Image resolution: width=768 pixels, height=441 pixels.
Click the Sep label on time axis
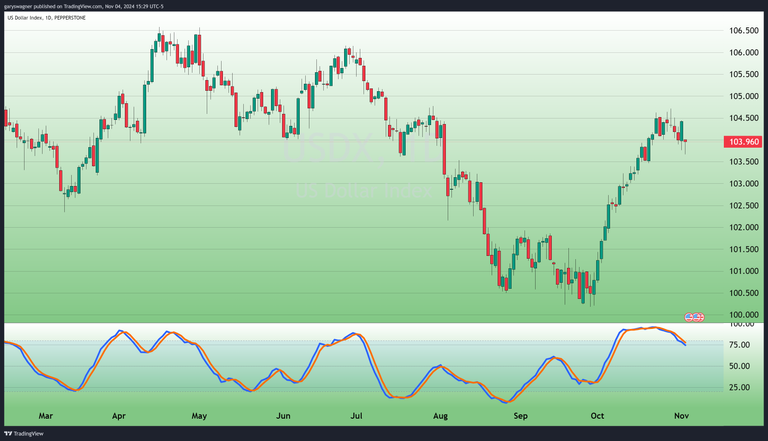(x=520, y=414)
